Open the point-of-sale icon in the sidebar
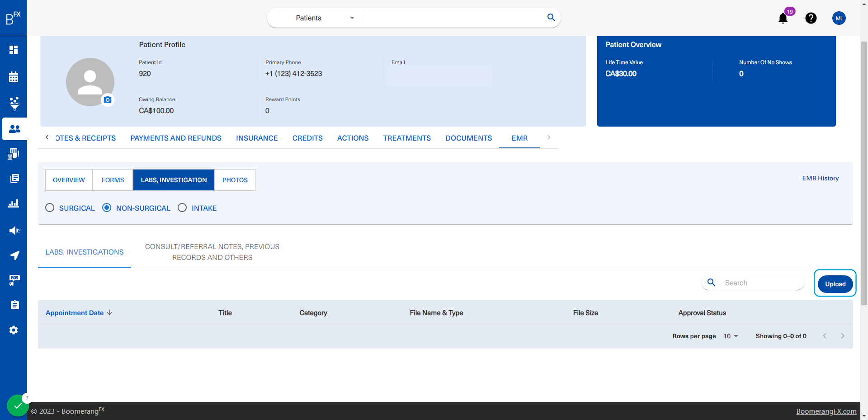Viewport: 868px width, 420px height. coord(14,154)
